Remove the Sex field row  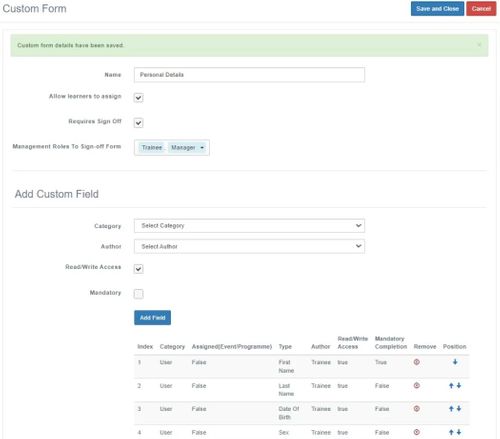point(416,432)
